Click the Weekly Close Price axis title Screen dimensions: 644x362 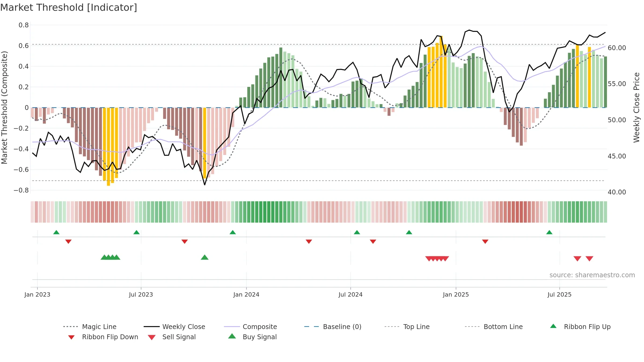point(636,107)
